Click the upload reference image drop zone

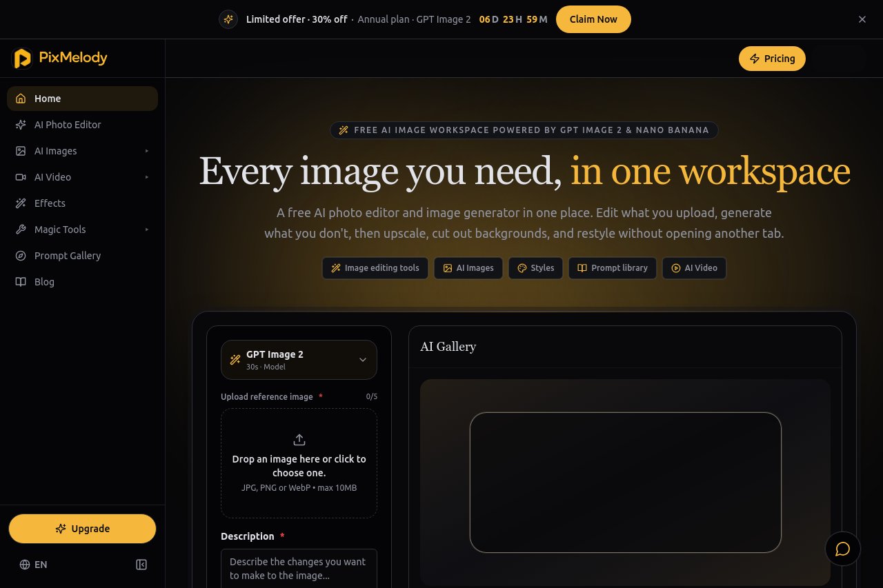(299, 463)
